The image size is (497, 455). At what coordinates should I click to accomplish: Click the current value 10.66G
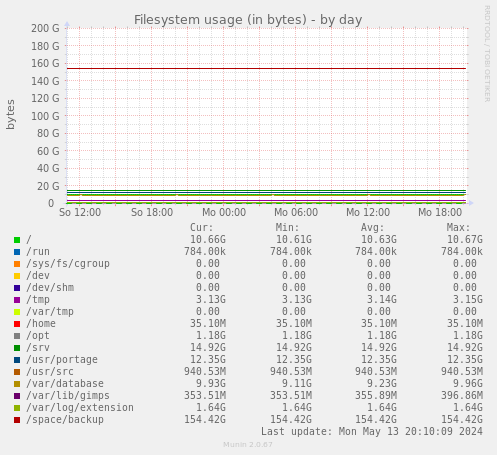pos(208,239)
